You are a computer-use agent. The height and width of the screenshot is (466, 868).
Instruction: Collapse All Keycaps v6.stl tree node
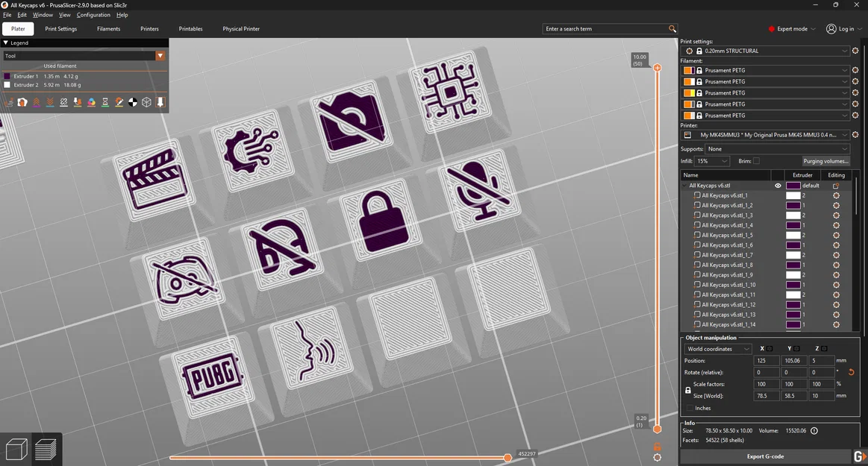pos(684,186)
